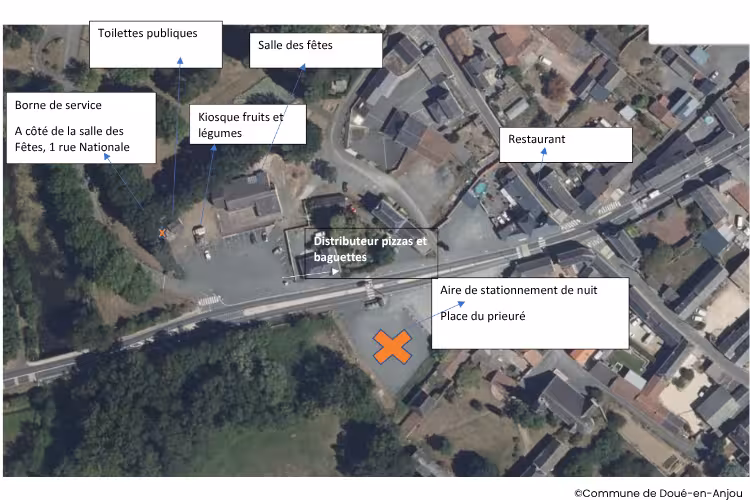Click the 1 rue Nationale address text
This screenshot has width=750, height=500.
[89, 147]
